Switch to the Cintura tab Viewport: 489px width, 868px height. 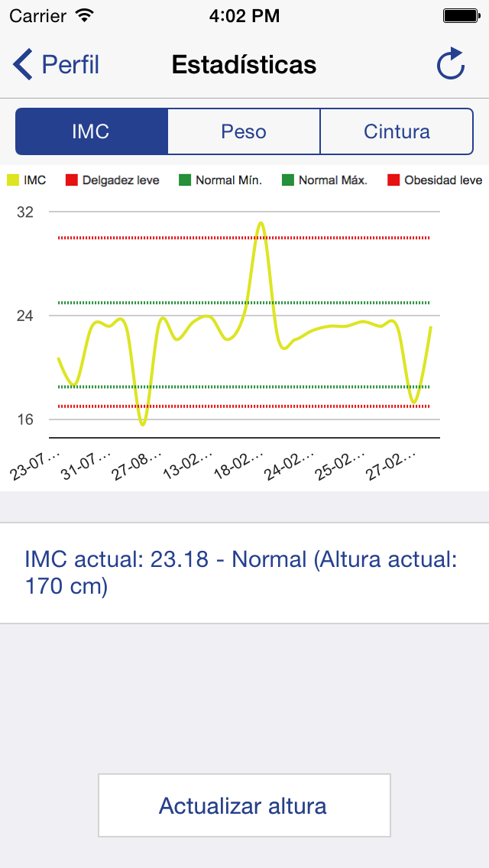[397, 131]
